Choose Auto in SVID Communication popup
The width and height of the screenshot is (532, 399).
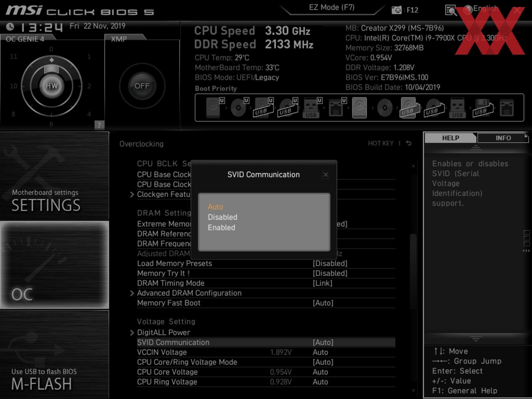(215, 207)
